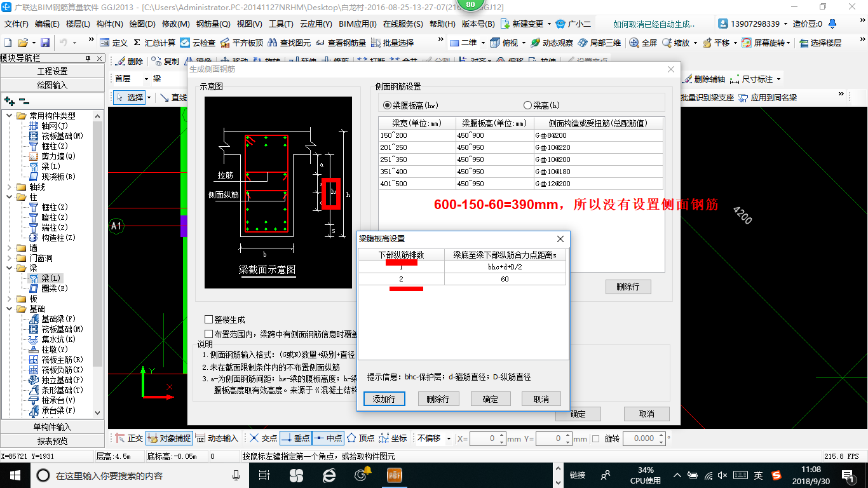
Task: Expand the 轴线 tree node
Action: pos(9,187)
